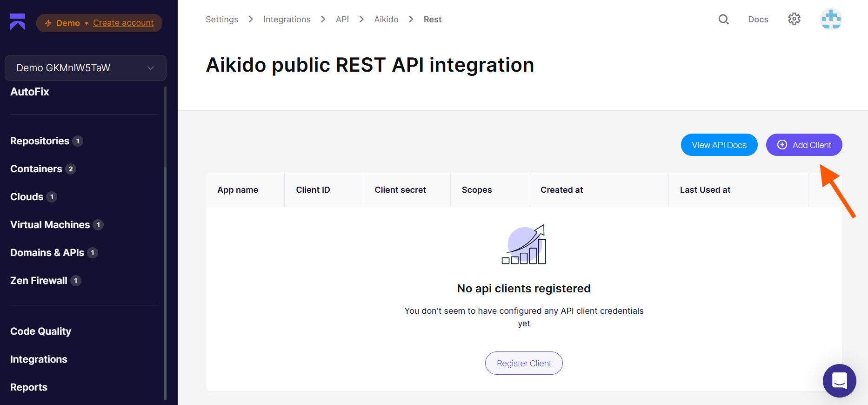Open Code Quality in the sidebar

[x=41, y=331]
